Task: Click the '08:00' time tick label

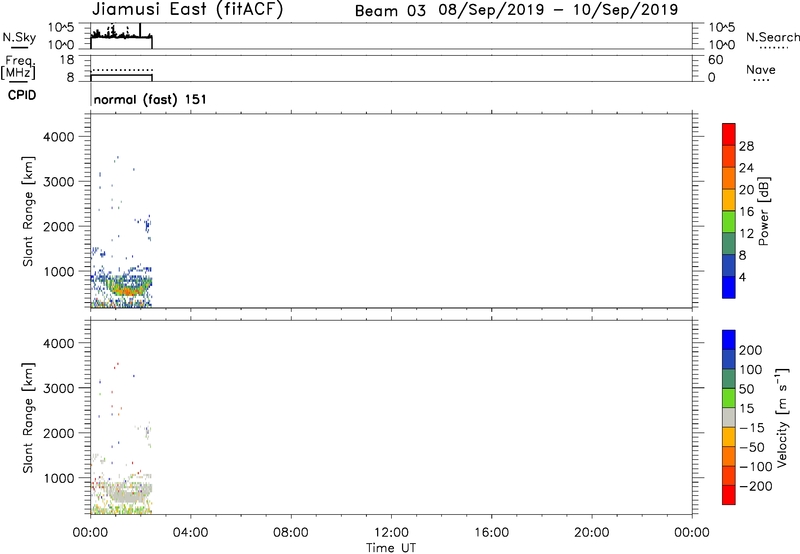Action: 291,533
